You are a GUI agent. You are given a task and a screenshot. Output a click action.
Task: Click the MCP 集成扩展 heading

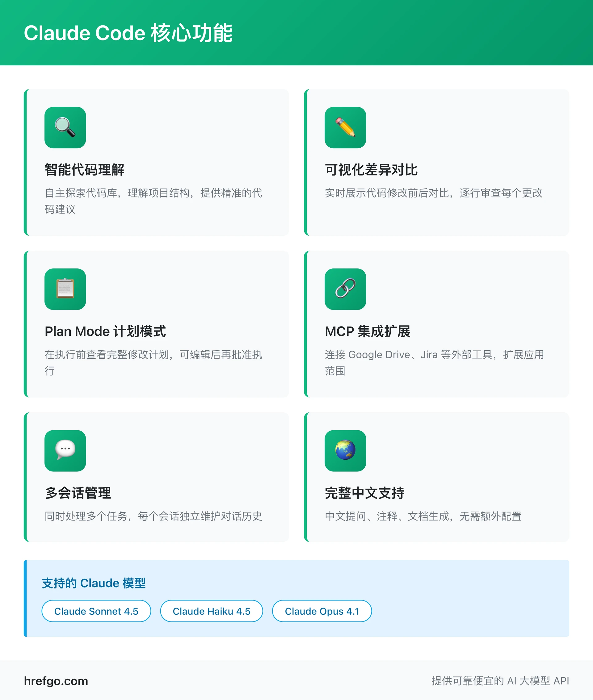tap(368, 331)
